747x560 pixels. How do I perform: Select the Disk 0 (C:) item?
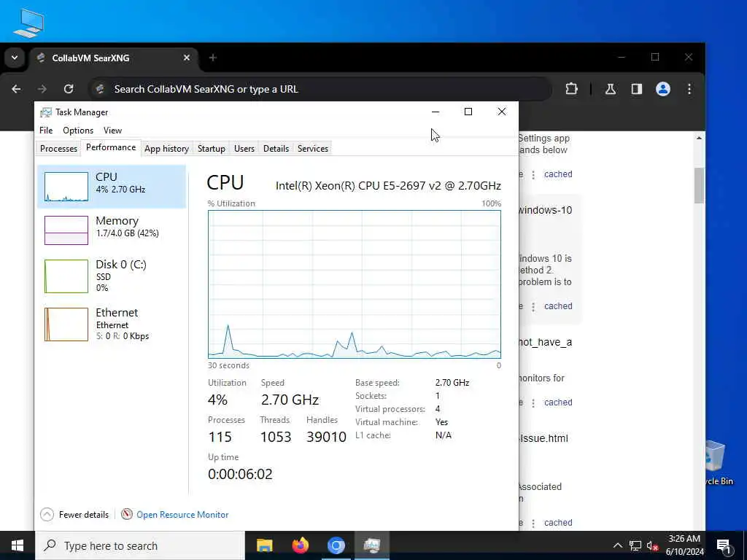tap(112, 276)
